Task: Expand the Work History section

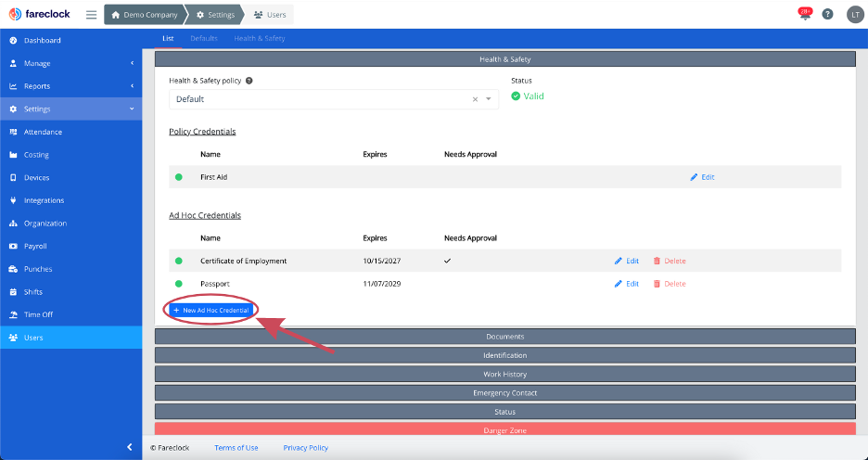Action: (504, 374)
